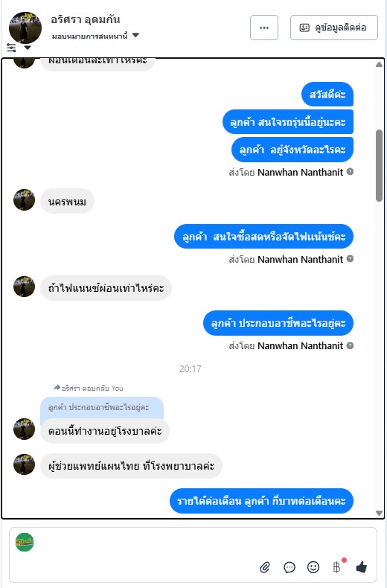
Task: Expand the conversation assignment dropdown arrow
Action: (x=135, y=35)
